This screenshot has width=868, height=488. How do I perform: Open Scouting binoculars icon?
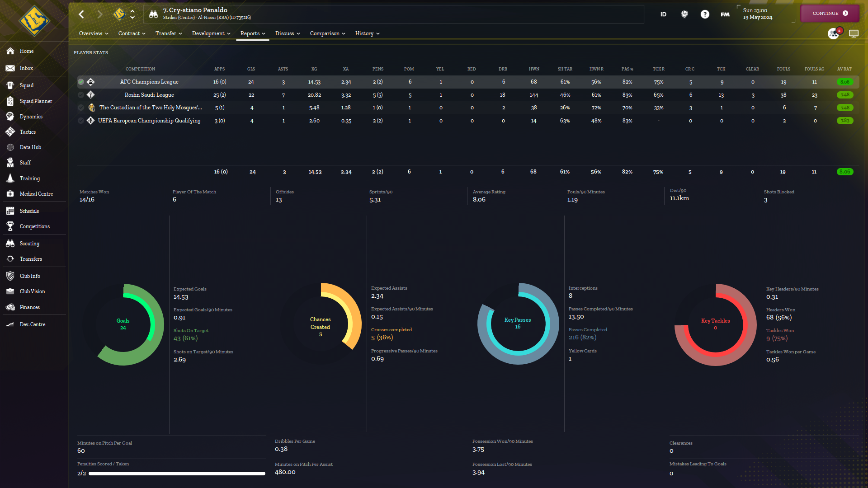point(10,244)
